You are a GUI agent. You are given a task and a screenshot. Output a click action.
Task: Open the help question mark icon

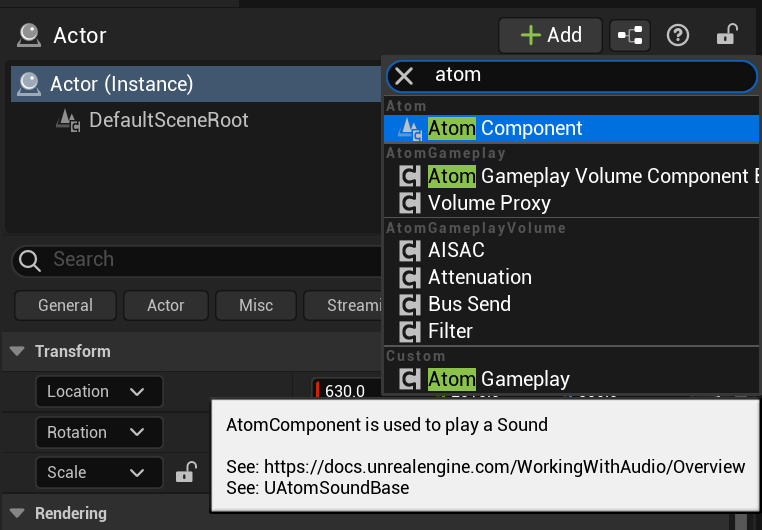click(x=677, y=35)
